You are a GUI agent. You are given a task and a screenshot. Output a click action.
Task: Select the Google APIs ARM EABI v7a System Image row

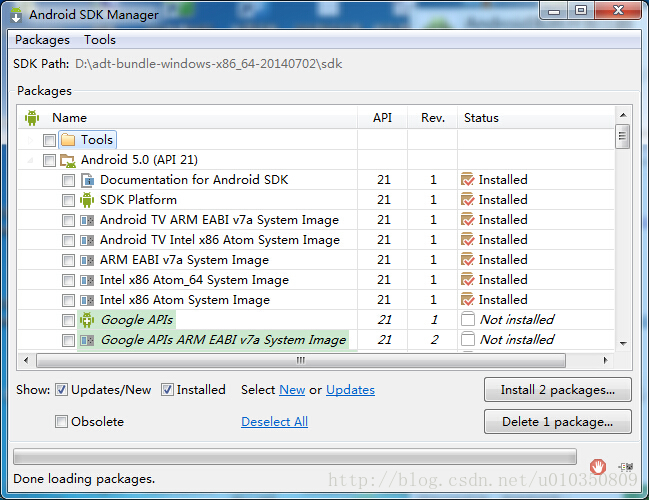(x=316, y=340)
